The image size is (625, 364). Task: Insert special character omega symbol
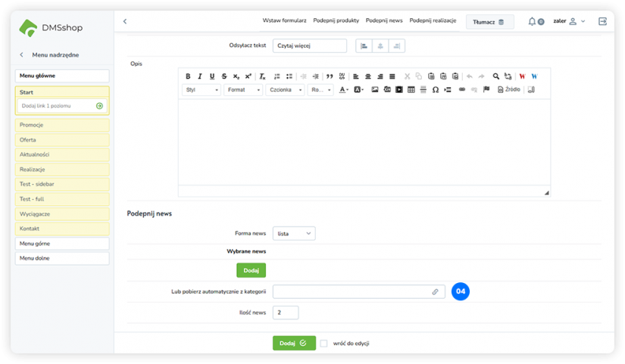pos(436,90)
